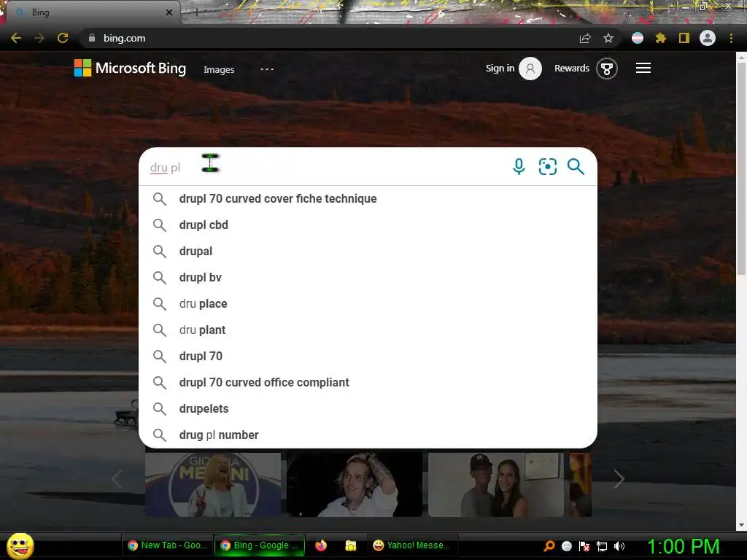
Task: Click the Sign in user avatar icon
Action: 530,69
